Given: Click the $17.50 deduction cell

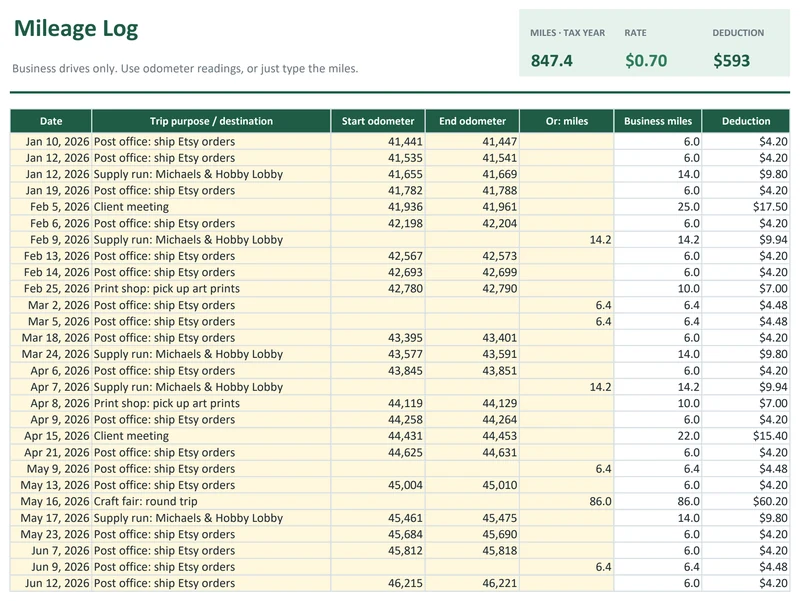Looking at the screenshot, I should point(746,207).
